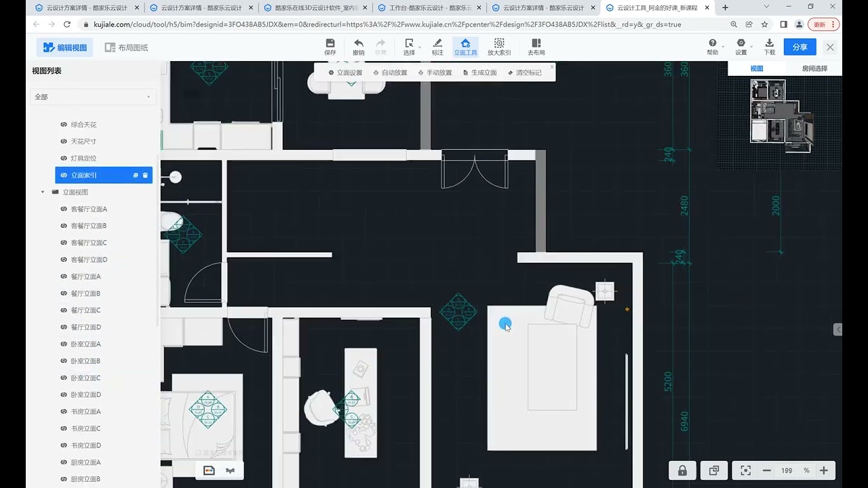This screenshot has height=488, width=868.
Task: Click the 去布局 layout icon
Action: 536,47
